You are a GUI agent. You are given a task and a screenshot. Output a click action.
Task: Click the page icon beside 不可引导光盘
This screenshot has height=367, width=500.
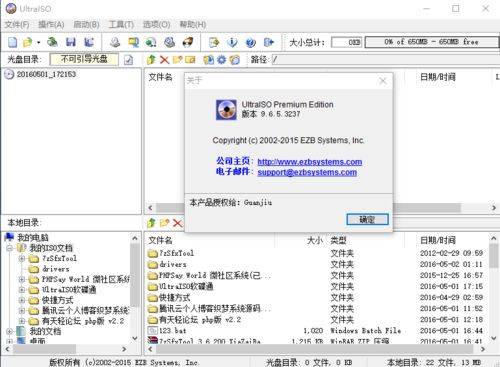coord(128,60)
